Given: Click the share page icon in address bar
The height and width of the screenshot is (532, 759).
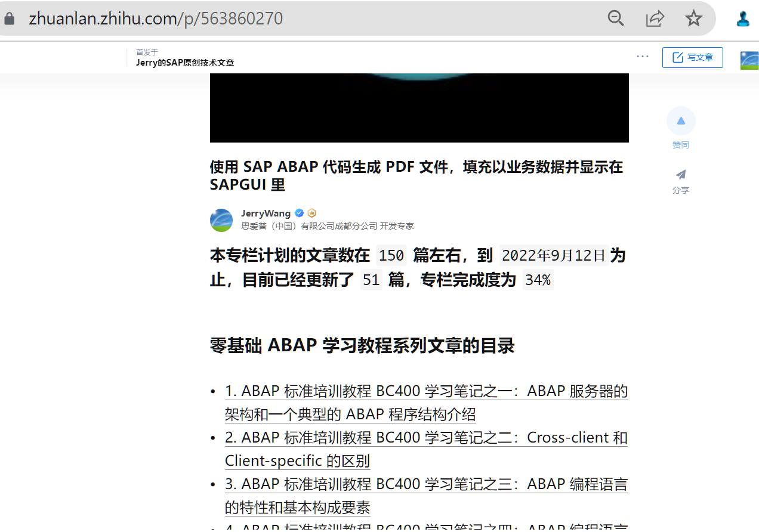Looking at the screenshot, I should (x=655, y=18).
